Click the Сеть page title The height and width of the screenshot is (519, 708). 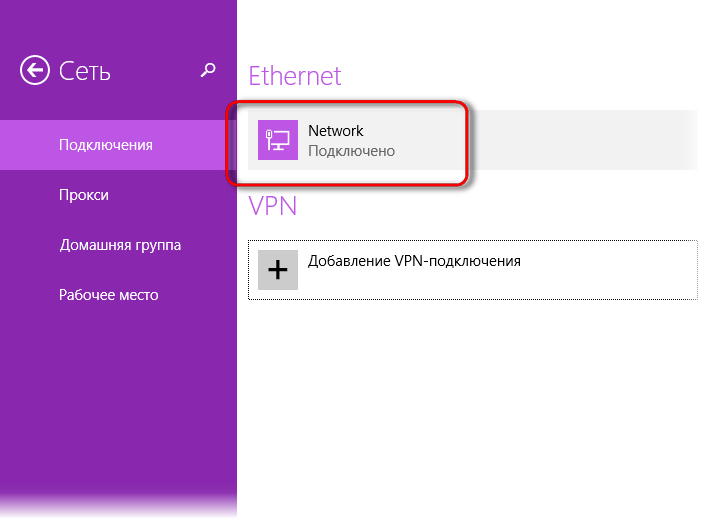coord(84,71)
